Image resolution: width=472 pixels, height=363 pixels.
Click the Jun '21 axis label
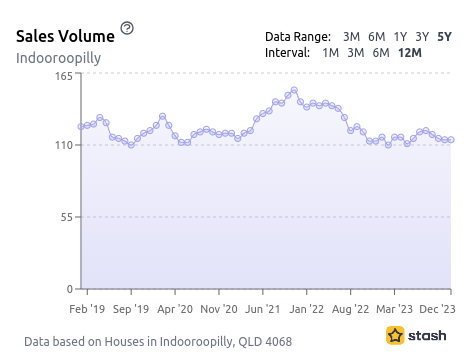[263, 309]
